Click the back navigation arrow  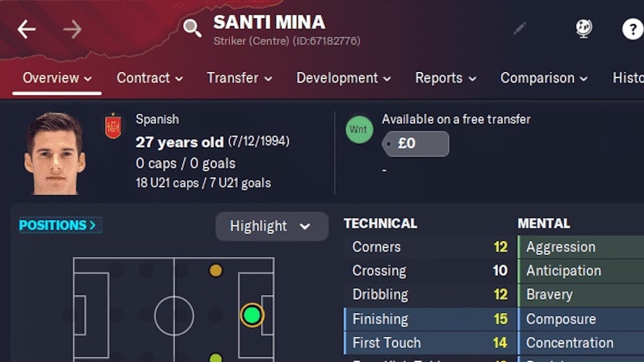(26, 29)
